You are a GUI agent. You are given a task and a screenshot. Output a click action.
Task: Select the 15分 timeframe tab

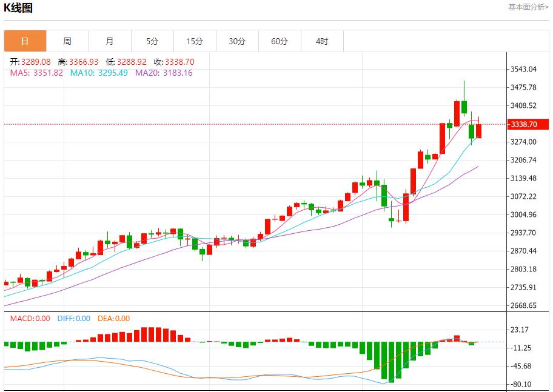pos(195,41)
